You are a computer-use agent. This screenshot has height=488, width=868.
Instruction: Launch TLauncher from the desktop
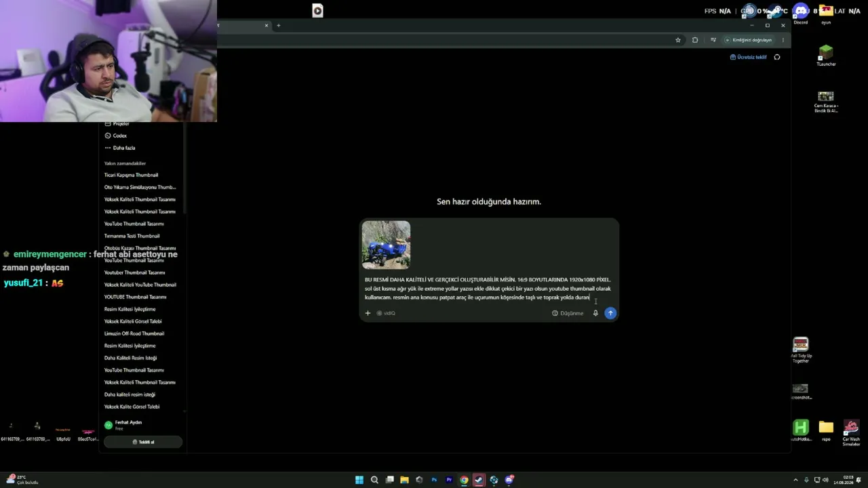[826, 55]
